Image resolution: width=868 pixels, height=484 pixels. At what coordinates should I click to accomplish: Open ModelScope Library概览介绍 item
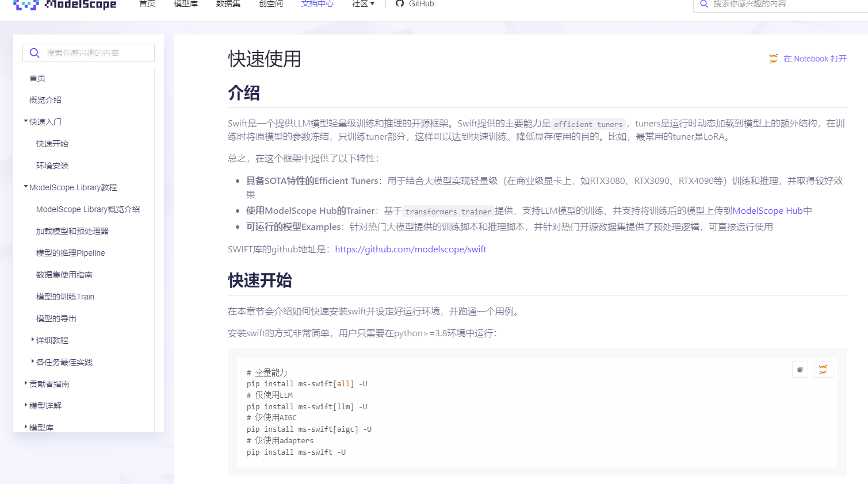[x=88, y=209]
